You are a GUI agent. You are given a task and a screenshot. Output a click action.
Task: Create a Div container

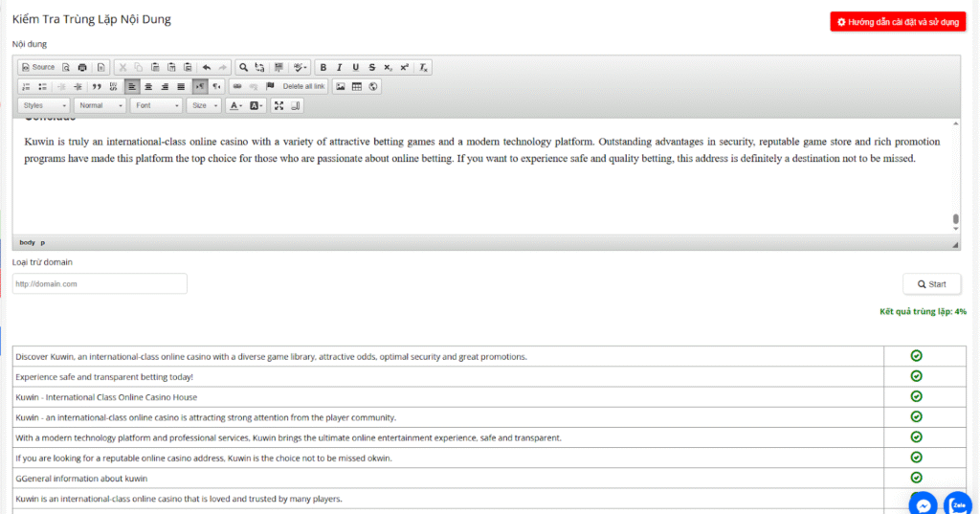coord(113,86)
